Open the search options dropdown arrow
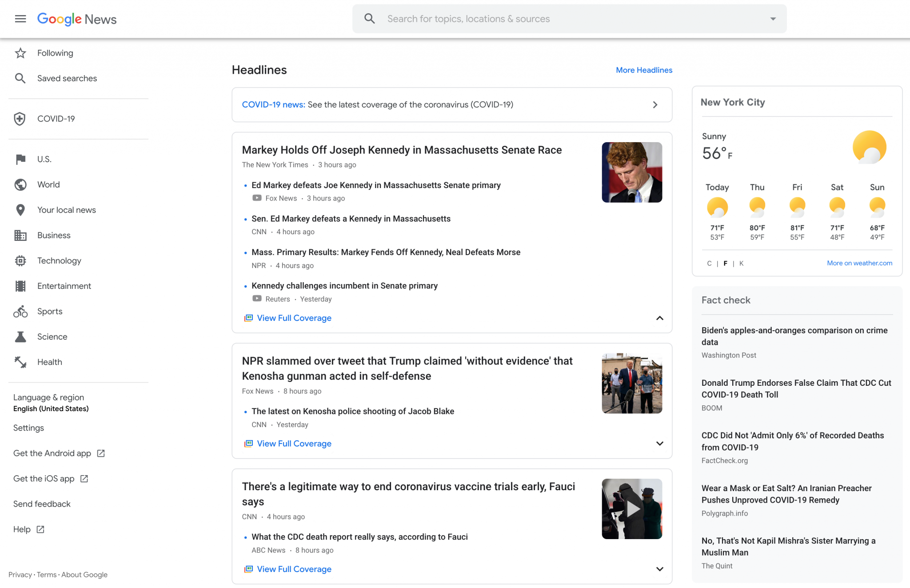The image size is (910, 588). pyautogui.click(x=773, y=19)
